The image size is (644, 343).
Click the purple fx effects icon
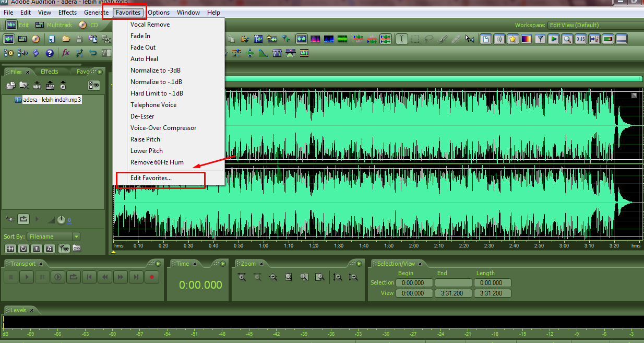[66, 53]
